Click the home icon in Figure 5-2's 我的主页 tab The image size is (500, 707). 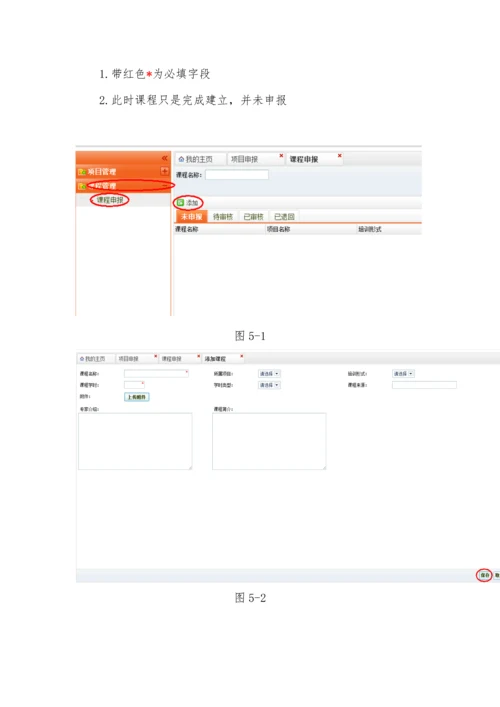[x=82, y=358]
